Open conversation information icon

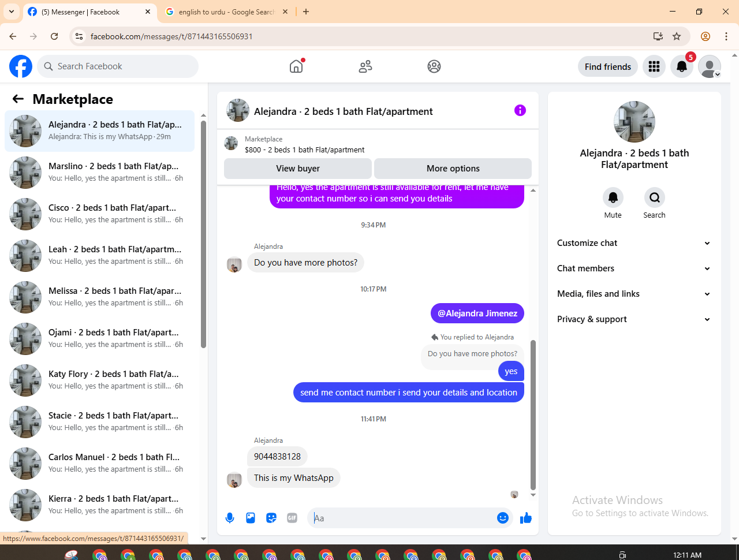(x=520, y=110)
